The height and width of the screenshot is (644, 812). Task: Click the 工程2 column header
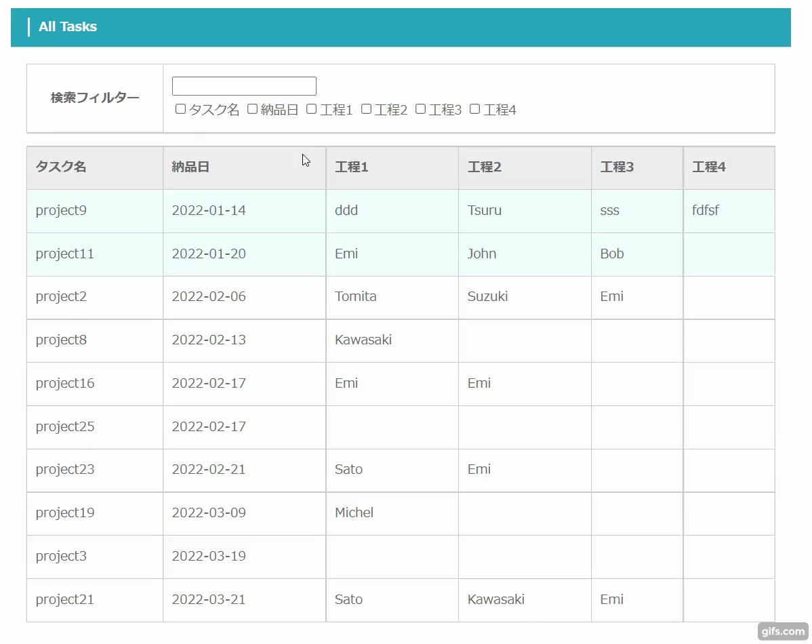coord(525,167)
